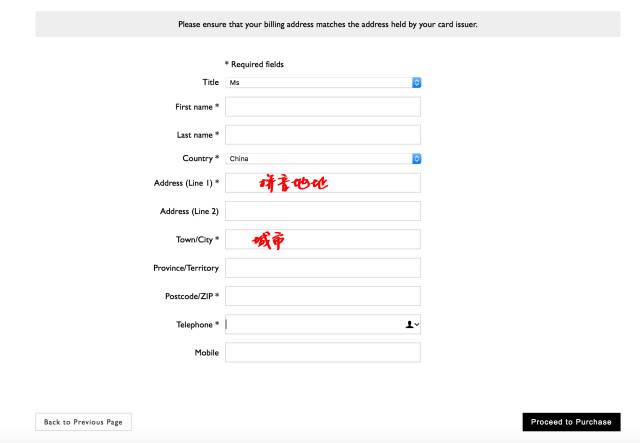Viewport: 640px width, 443px height.
Task: Select the Postcode/ZIP field
Action: (x=323, y=296)
